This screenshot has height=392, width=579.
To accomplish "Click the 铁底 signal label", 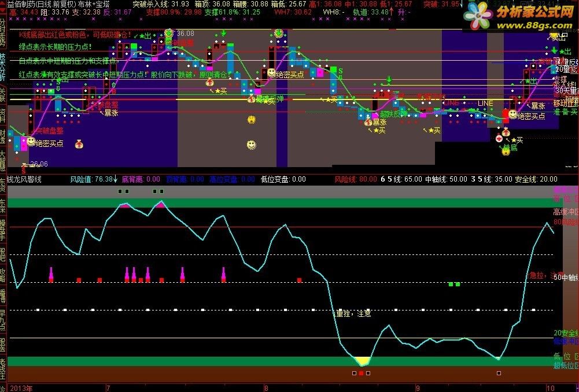I will point(511,147).
